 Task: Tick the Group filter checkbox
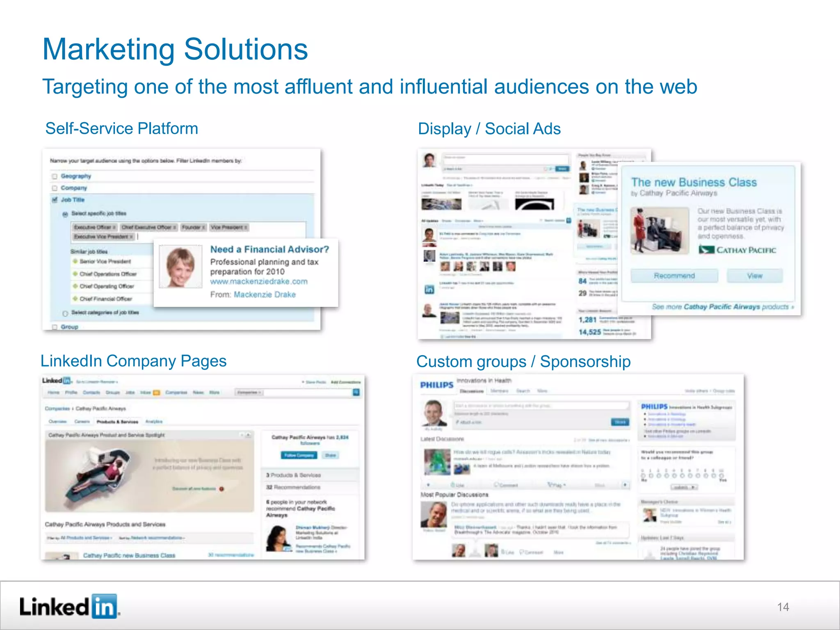(x=55, y=327)
